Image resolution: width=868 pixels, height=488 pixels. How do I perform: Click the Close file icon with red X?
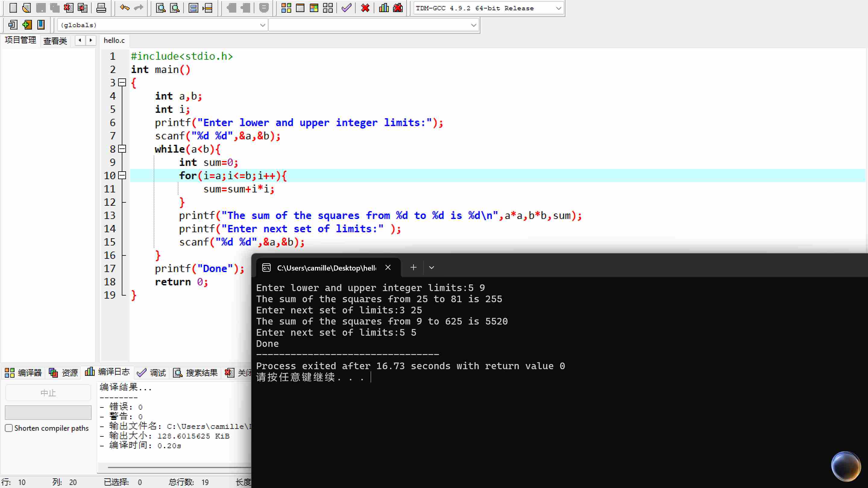tap(68, 8)
